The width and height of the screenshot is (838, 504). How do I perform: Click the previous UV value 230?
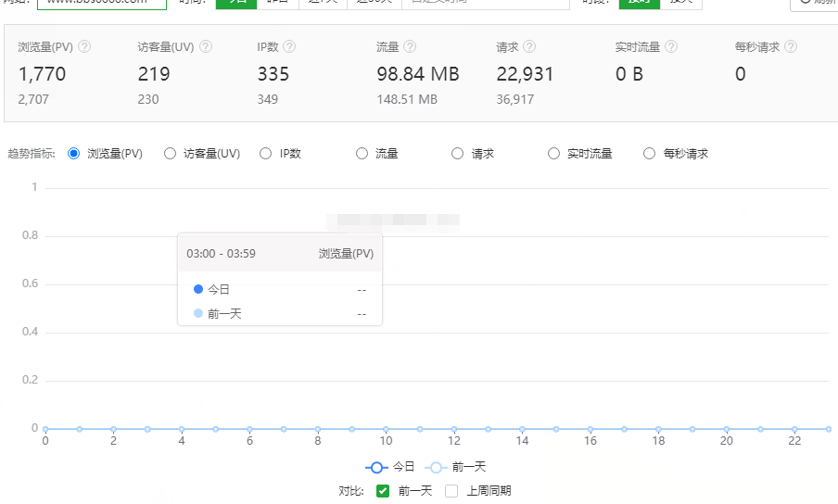click(148, 99)
